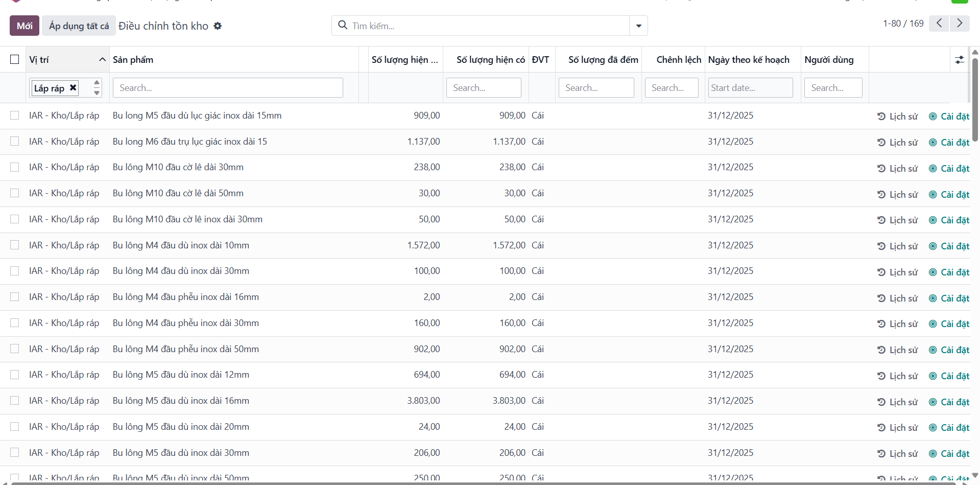This screenshot has width=980, height=485.
Task: Open the Vị trí filter selector arrows
Action: (97, 87)
